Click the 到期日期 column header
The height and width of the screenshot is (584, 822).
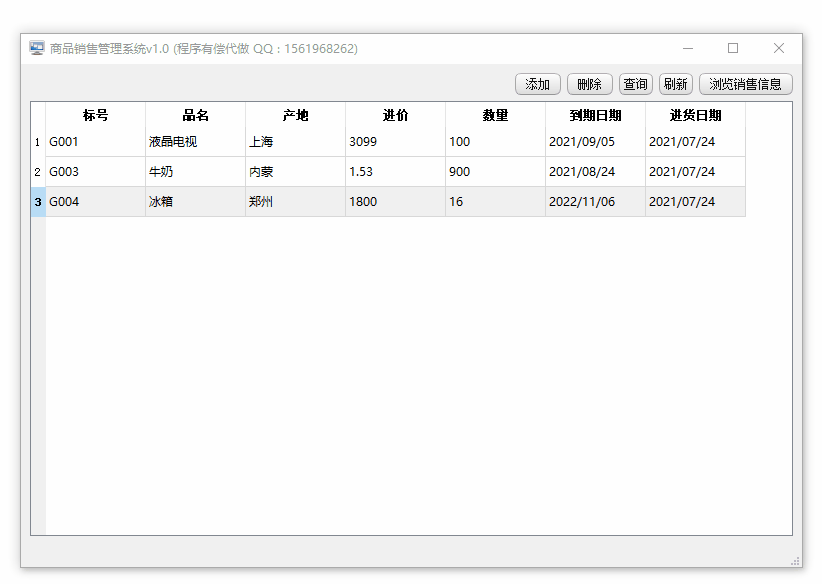pyautogui.click(x=596, y=115)
